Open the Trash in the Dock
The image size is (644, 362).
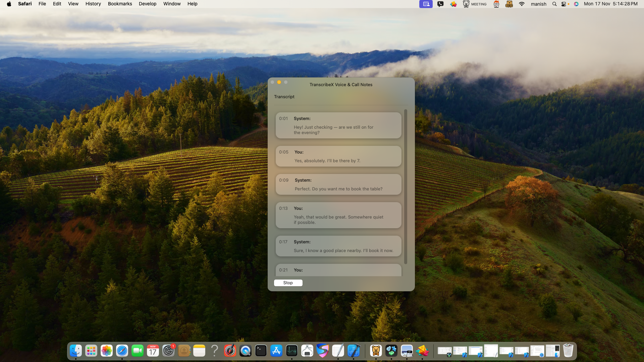568,351
